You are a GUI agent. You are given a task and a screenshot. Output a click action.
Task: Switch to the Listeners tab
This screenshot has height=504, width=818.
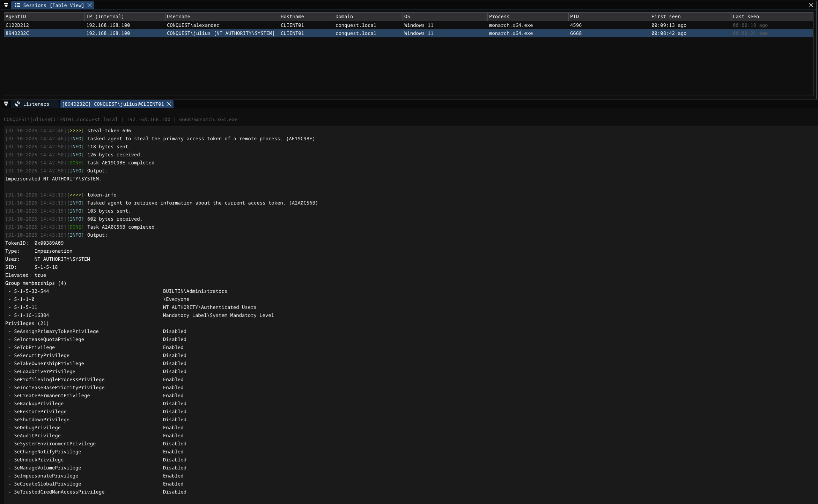click(36, 104)
